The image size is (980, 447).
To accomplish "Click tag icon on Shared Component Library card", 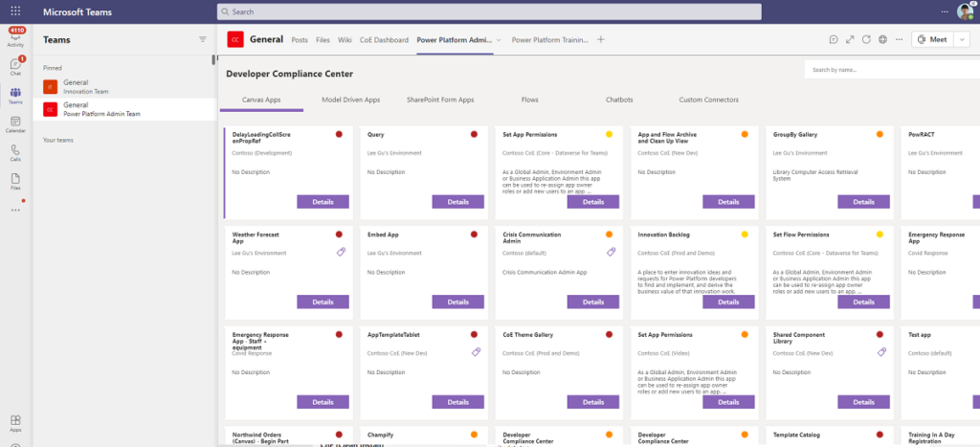I will pos(881,352).
